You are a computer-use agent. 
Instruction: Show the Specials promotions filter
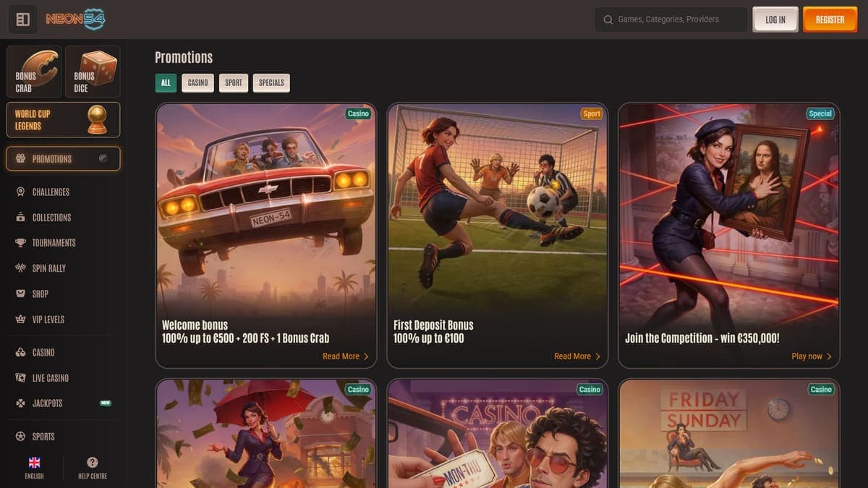tap(271, 82)
